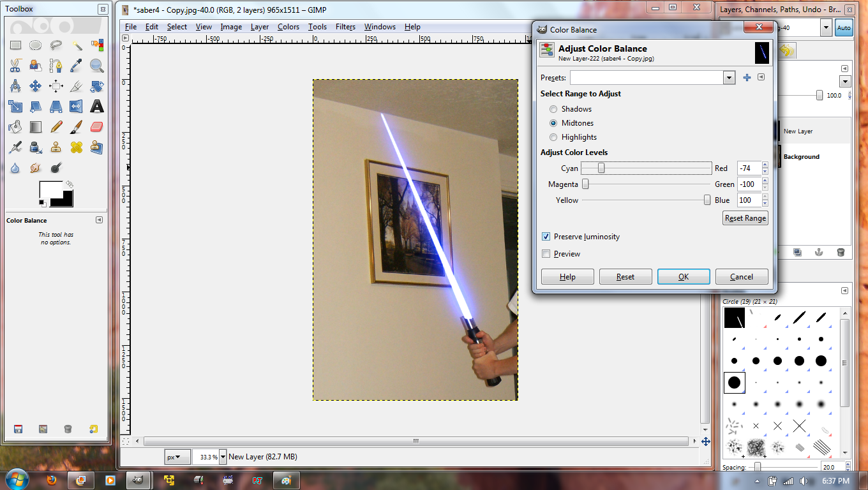Open the brushes panel configuration menu arrow

(x=844, y=290)
